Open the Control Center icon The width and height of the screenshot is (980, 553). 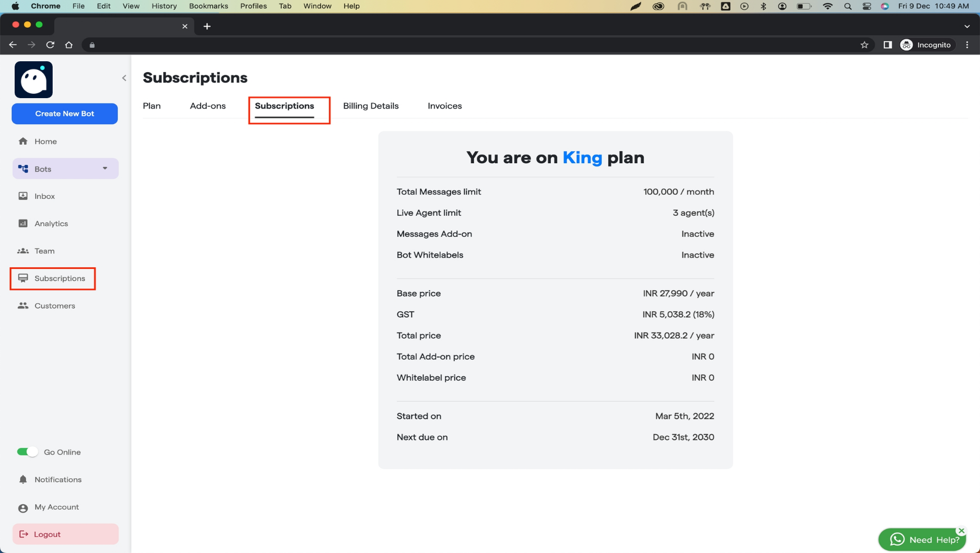(x=867, y=6)
